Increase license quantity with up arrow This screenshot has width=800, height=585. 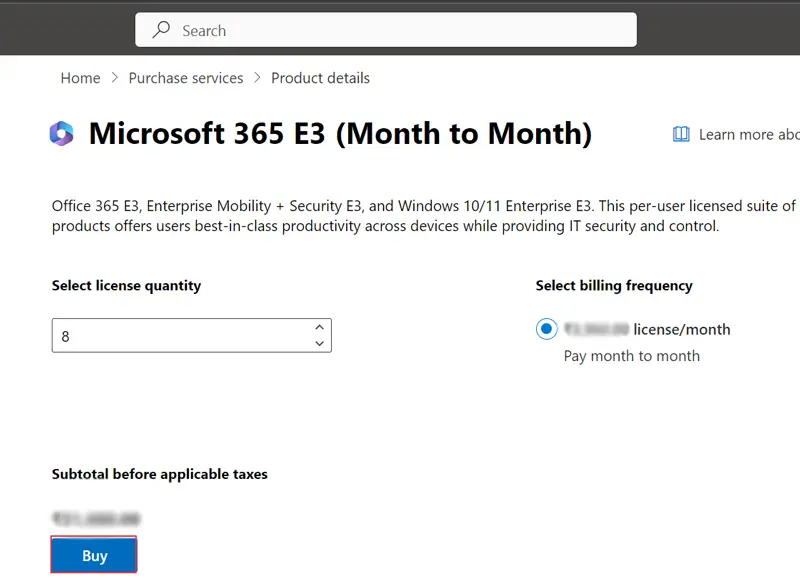(x=319, y=327)
